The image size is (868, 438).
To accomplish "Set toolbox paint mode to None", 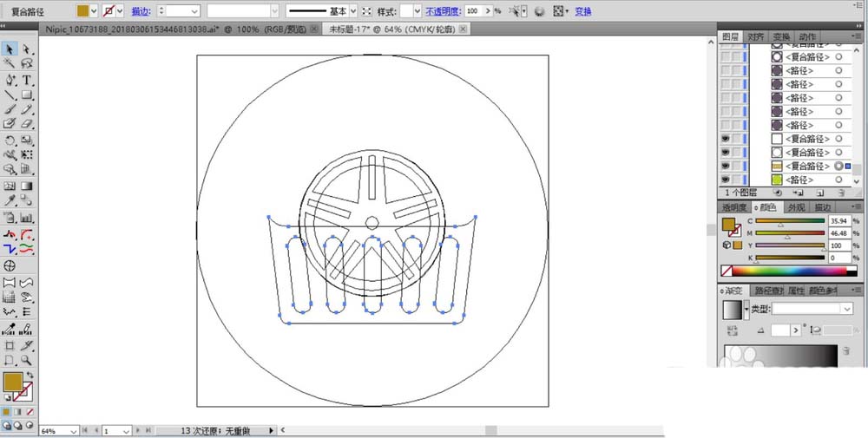I will (30, 412).
